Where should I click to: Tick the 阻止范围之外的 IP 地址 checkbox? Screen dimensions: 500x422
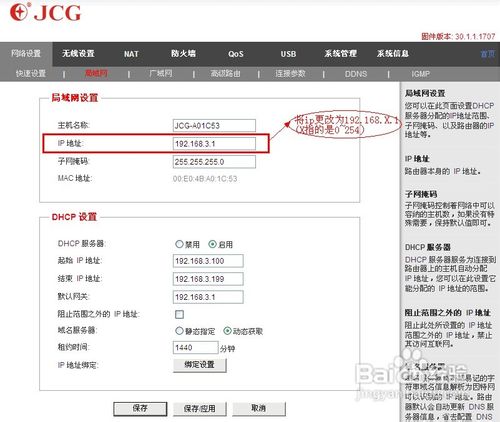pyautogui.click(x=179, y=314)
